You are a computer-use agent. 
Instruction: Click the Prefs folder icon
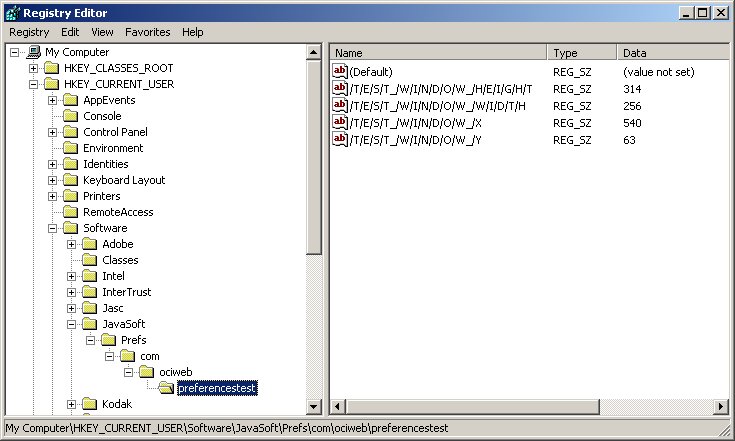coord(108,340)
